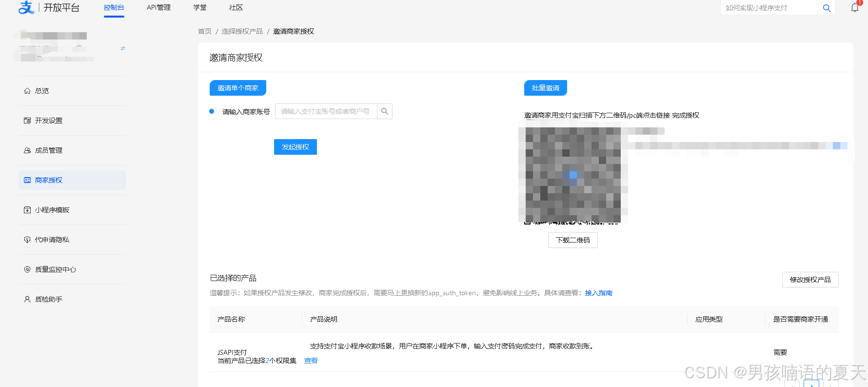Click the 产品说明 column header
This screenshot has height=387, width=868.
coord(324,319)
